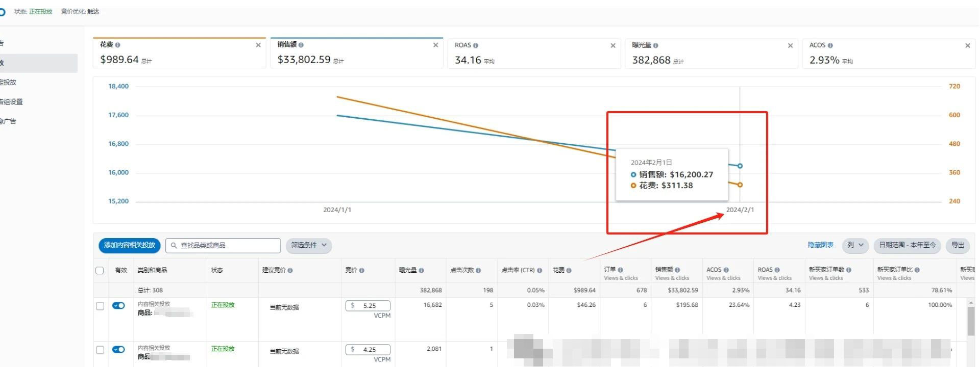
Task: Click 添加内容相关投放 button
Action: (130, 245)
